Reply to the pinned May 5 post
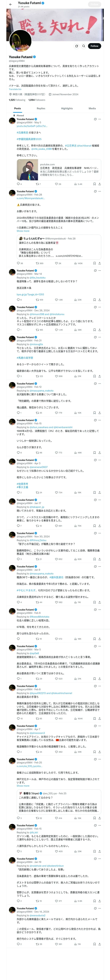Screen dimensions: 110x980 coord(19,184)
